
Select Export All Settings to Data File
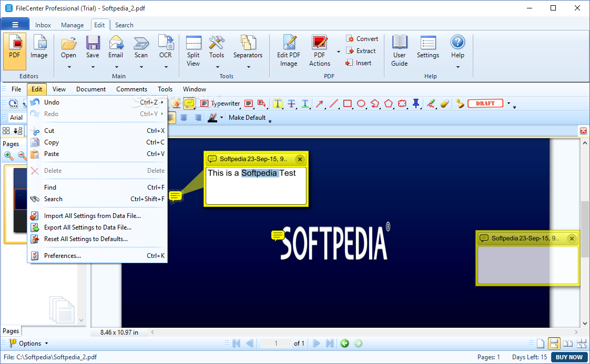click(98, 227)
